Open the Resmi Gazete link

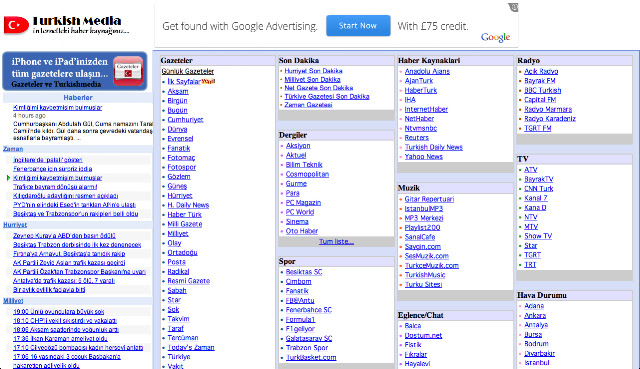[x=189, y=281]
